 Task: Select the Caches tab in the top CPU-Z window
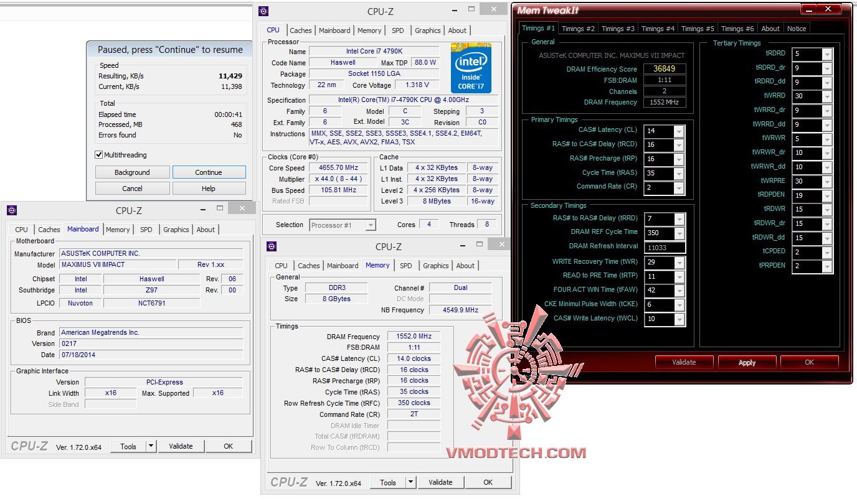click(301, 30)
